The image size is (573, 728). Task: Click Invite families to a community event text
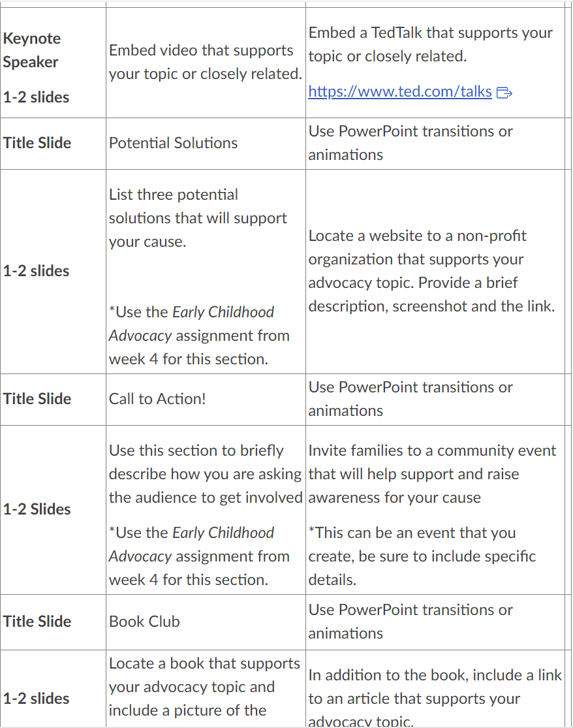pyautogui.click(x=432, y=474)
